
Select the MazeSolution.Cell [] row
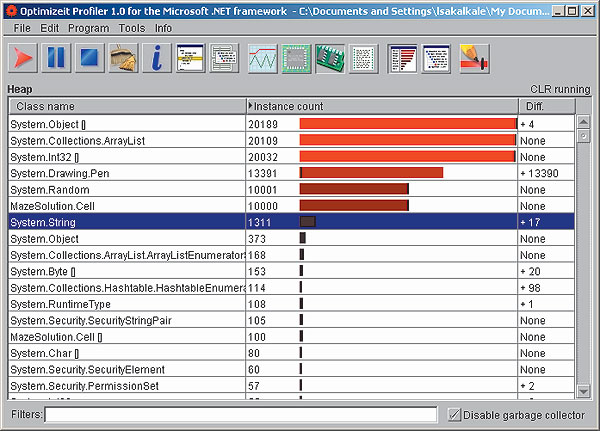tap(291, 337)
